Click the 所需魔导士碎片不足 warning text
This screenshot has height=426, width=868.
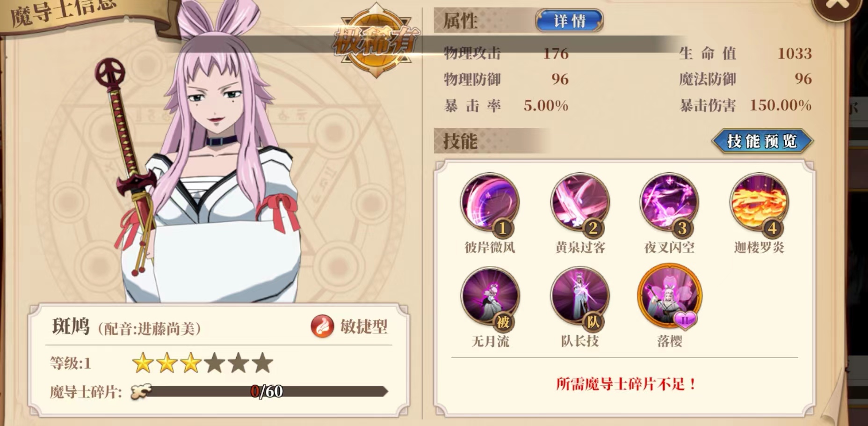(x=625, y=384)
